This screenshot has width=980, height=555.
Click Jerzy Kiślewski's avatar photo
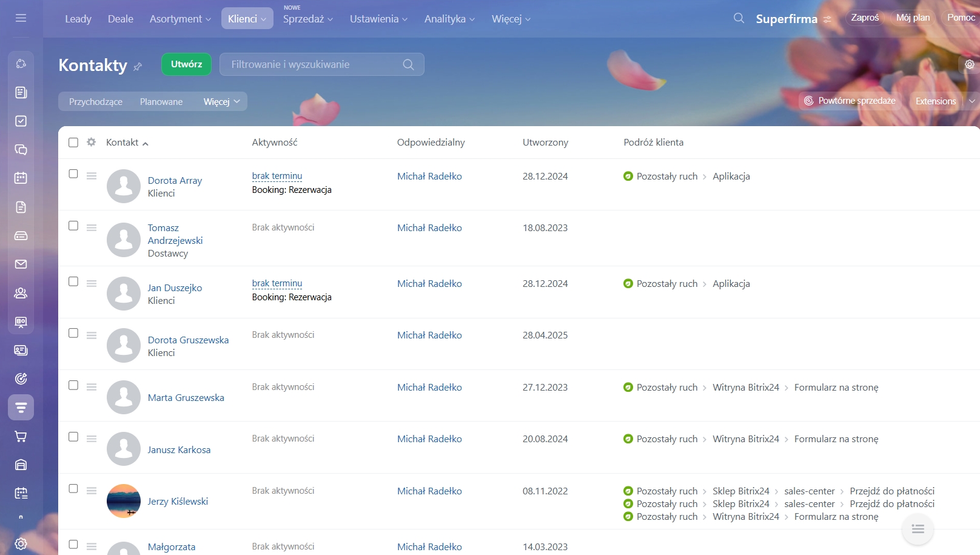124,501
